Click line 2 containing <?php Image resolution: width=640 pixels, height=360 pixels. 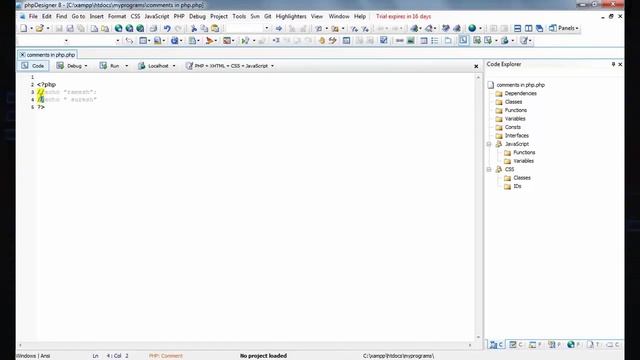click(x=46, y=84)
